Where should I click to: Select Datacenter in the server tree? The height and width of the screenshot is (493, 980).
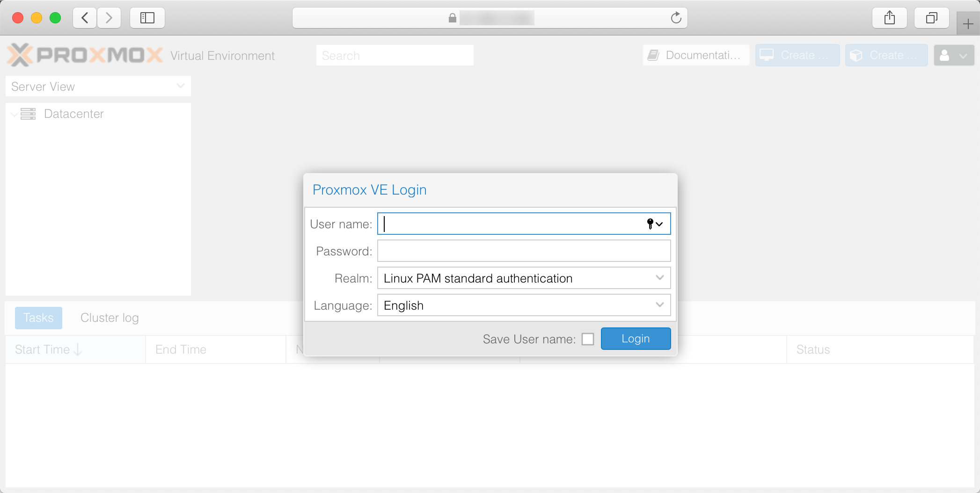tap(73, 114)
